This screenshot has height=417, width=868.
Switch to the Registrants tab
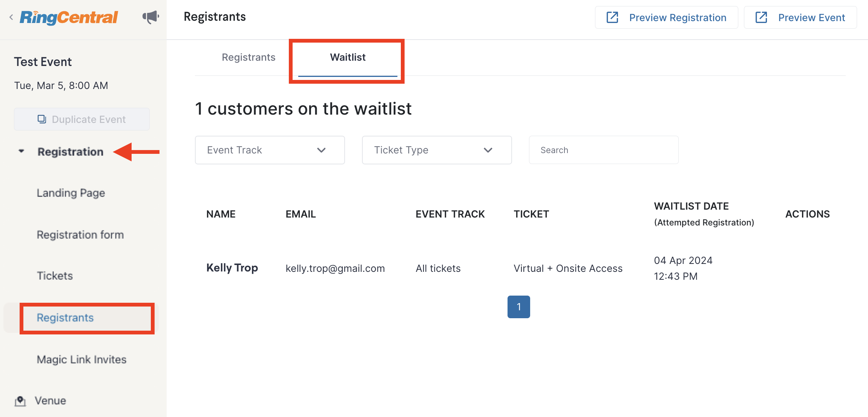coord(248,57)
